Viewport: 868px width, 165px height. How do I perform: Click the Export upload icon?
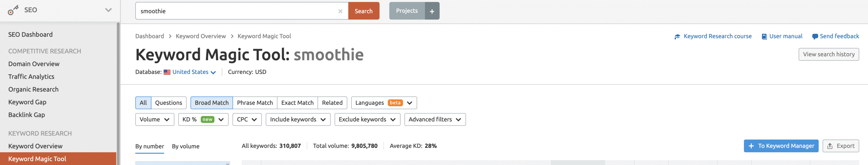(830, 146)
